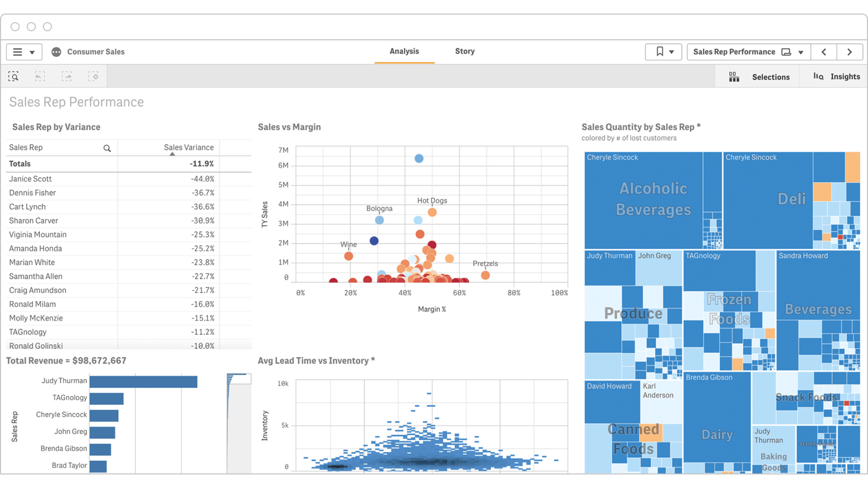Viewport: 868px width, 488px height.
Task: Open the bookmarks dropdown
Action: (663, 52)
